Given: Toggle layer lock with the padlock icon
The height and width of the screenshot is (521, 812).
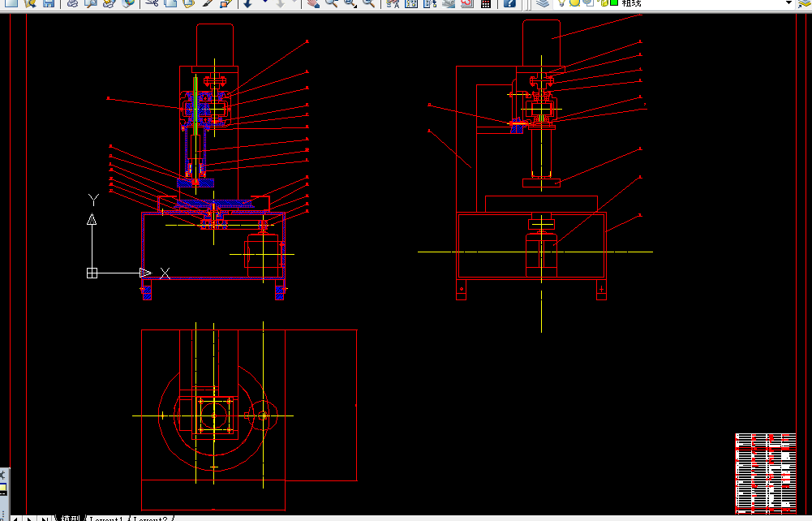Looking at the screenshot, I should click(x=604, y=2).
